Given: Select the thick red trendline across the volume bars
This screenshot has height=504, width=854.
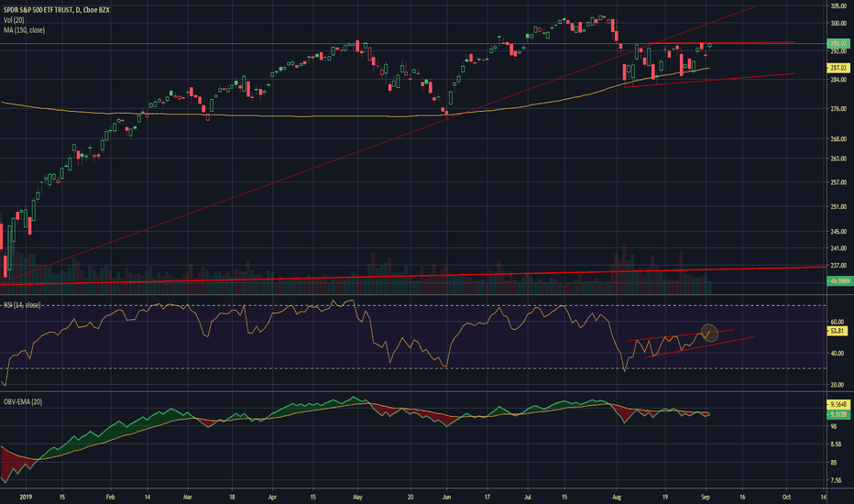Looking at the screenshot, I should [413, 276].
